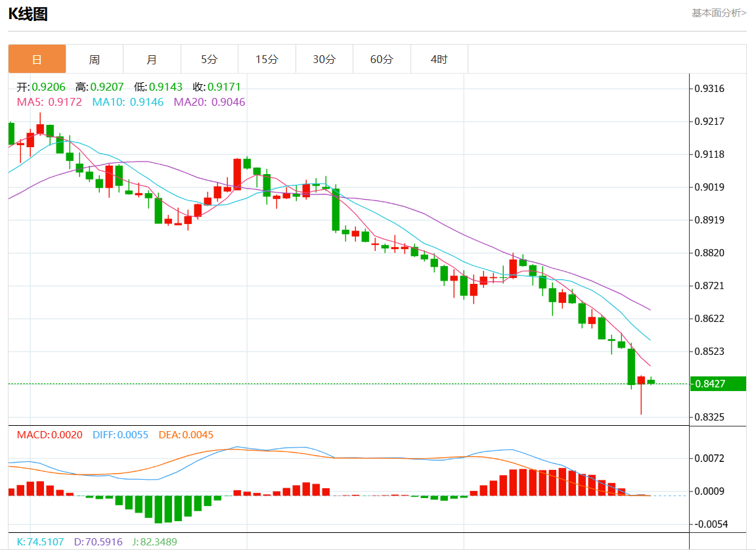The height and width of the screenshot is (550, 756).
Task: Click the MA10 indicator value label
Action: pos(128,102)
